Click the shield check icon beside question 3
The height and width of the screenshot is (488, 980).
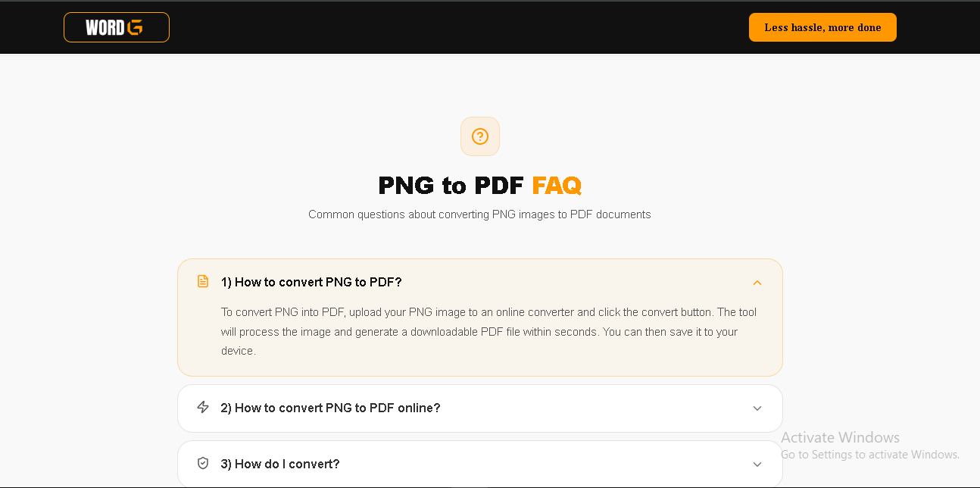click(203, 463)
